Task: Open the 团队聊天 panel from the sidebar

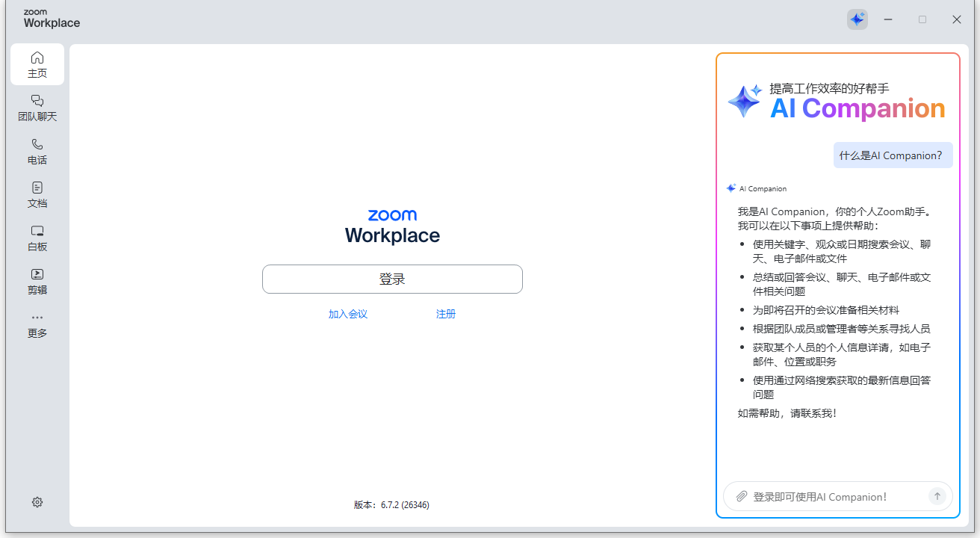Action: point(37,108)
